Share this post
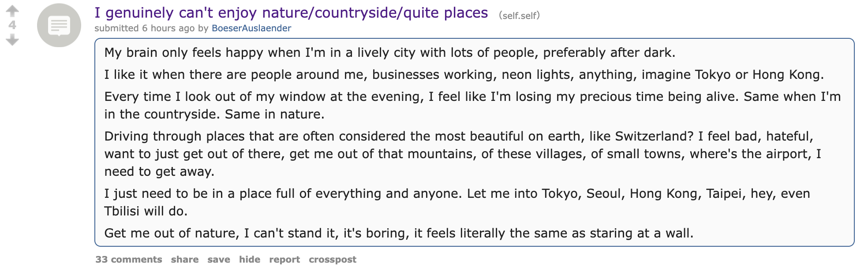This screenshot has width=868, height=267. click(x=185, y=260)
